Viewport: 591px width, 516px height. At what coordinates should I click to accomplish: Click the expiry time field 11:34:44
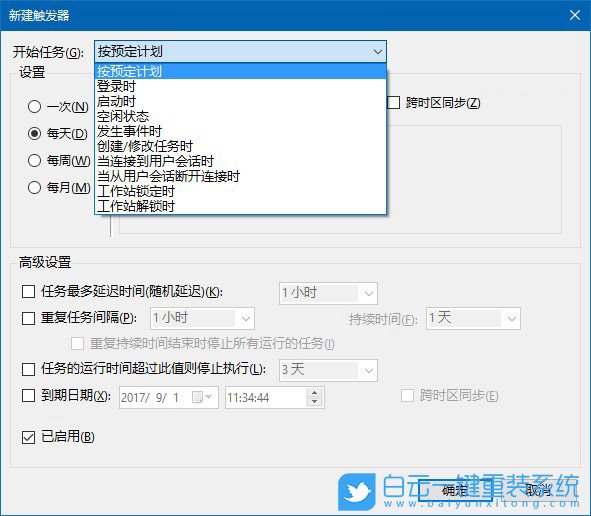[275, 397]
